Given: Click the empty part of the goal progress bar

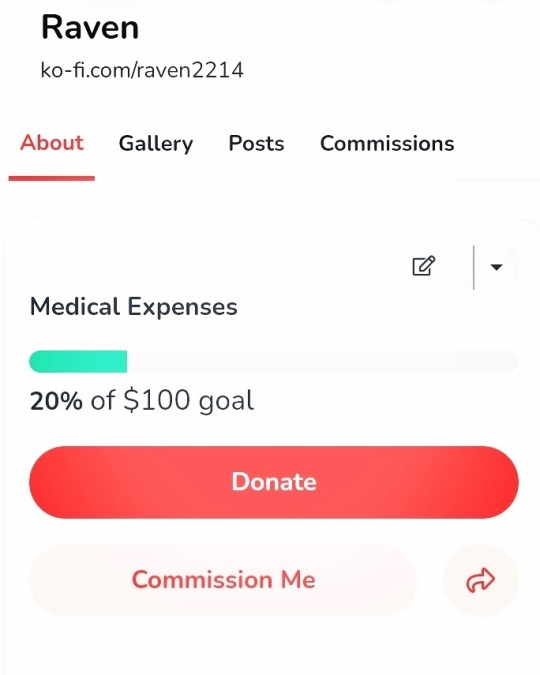Looking at the screenshot, I should (x=323, y=362).
